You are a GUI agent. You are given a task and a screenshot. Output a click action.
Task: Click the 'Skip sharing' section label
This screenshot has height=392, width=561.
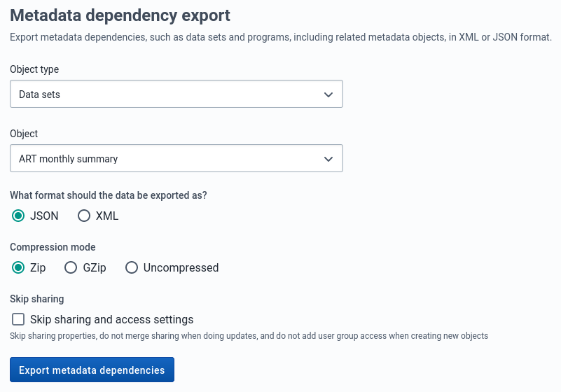coord(37,299)
